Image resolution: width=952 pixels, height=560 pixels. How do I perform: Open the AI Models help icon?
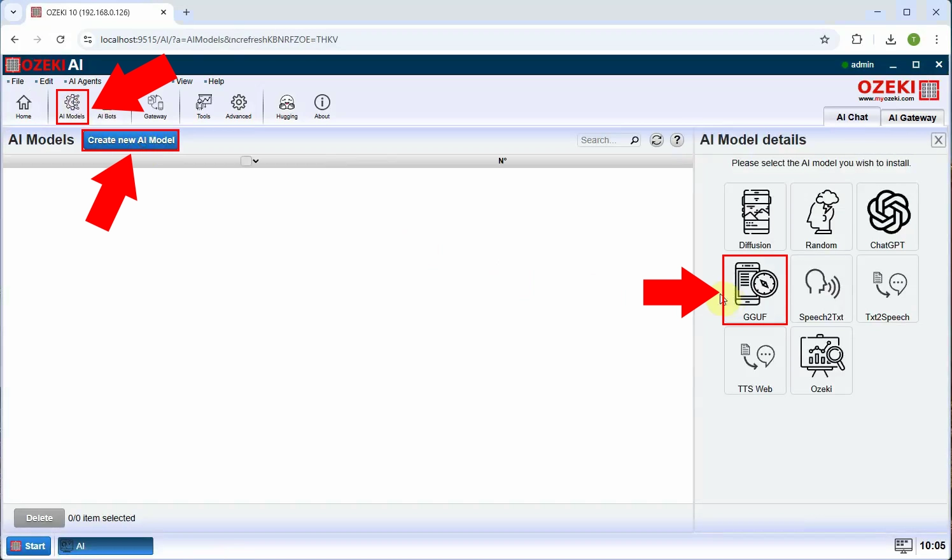tap(677, 140)
